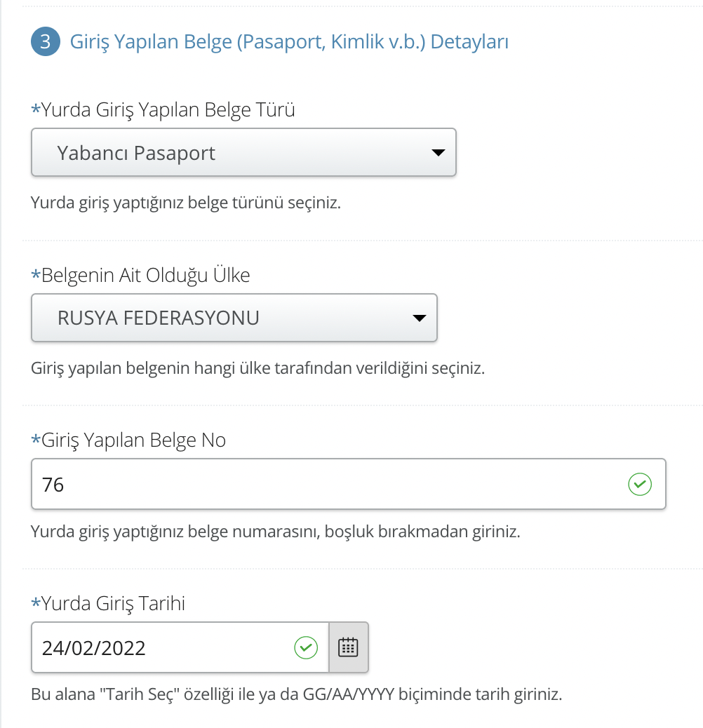Click the "Yurda Giriş Yapılan Belge Türü" label
The height and width of the screenshot is (728, 703).
click(x=168, y=110)
